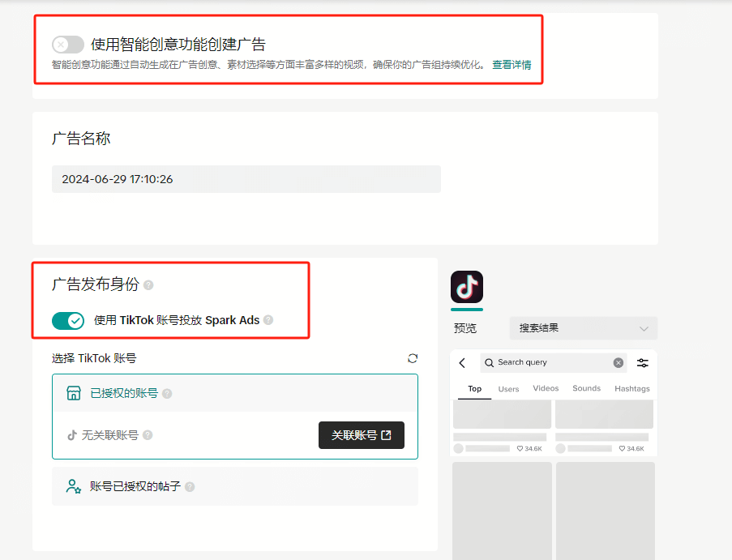Refresh the TikTok account list

[x=413, y=358]
